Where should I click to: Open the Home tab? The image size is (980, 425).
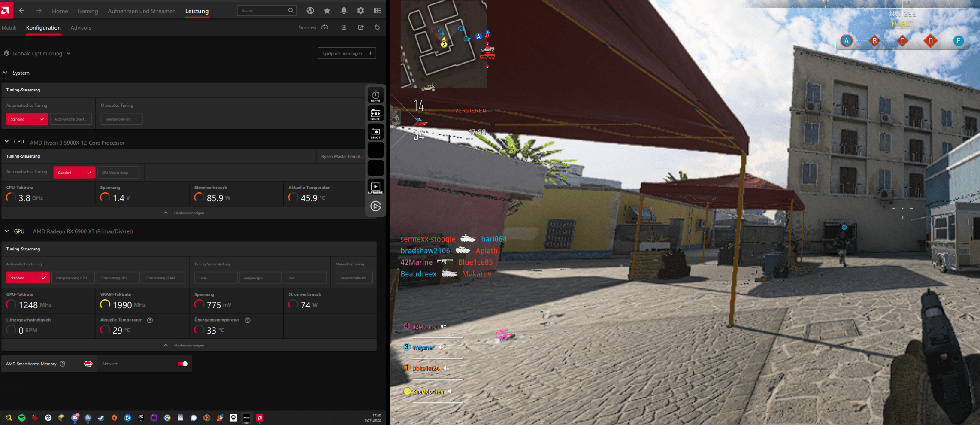(x=60, y=11)
